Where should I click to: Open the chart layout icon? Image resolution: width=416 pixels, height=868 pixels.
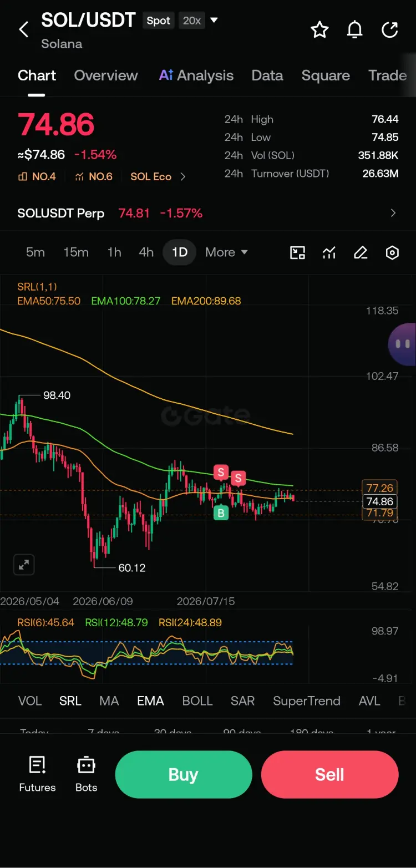click(x=298, y=253)
